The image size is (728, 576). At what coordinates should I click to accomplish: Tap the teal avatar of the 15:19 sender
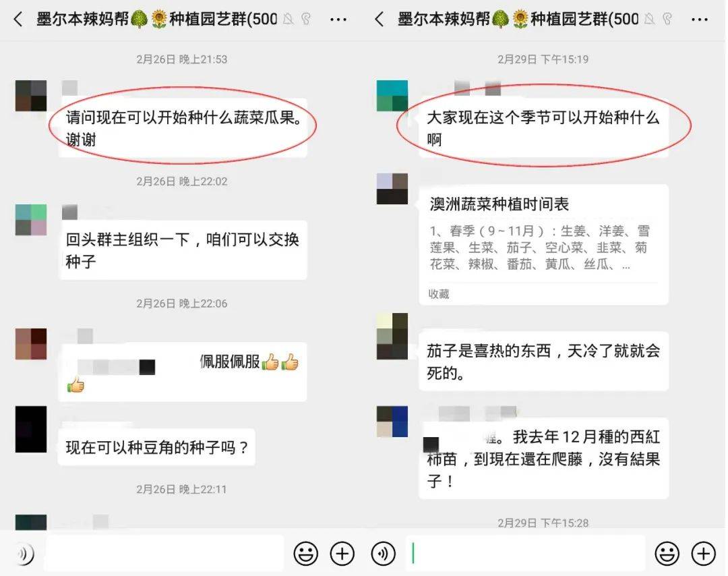point(392,96)
